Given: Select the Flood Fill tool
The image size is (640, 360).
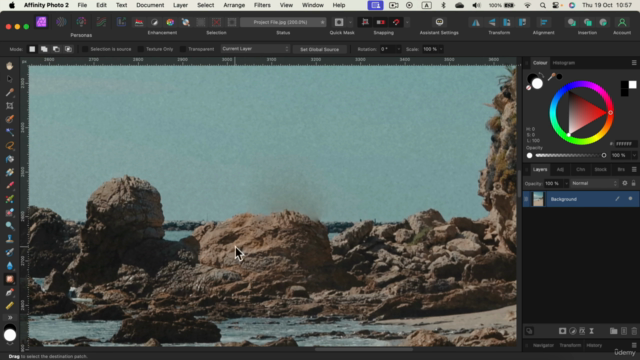Looking at the screenshot, I should (10, 159).
